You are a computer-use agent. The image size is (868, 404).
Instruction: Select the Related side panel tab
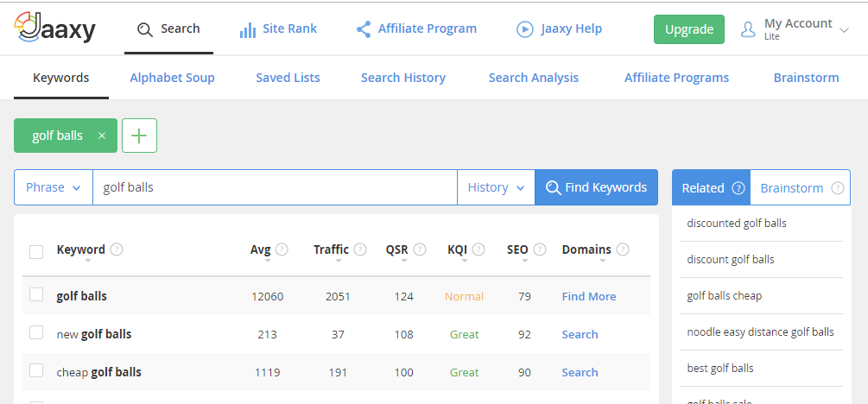tap(712, 188)
